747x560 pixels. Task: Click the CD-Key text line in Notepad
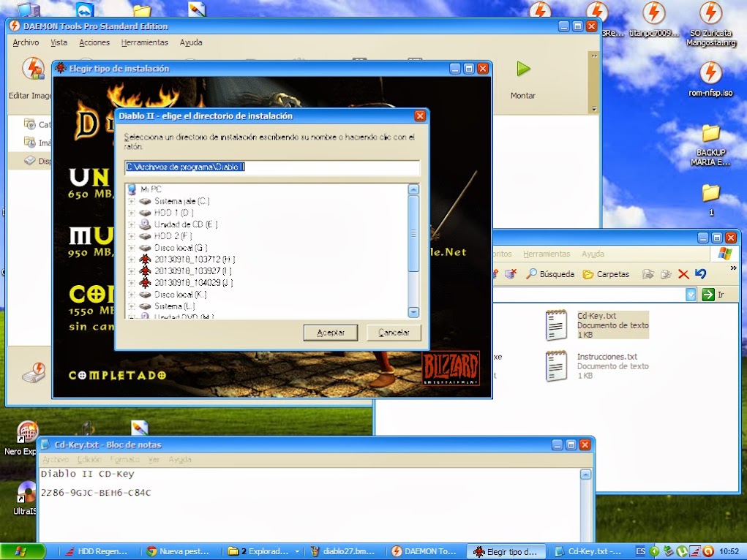point(96,493)
